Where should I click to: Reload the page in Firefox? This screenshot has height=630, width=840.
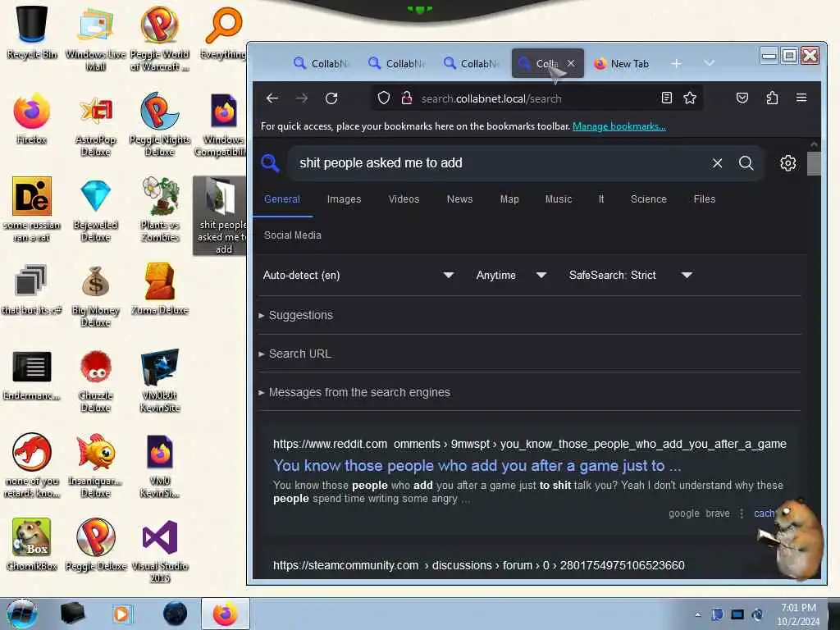pyautogui.click(x=331, y=98)
